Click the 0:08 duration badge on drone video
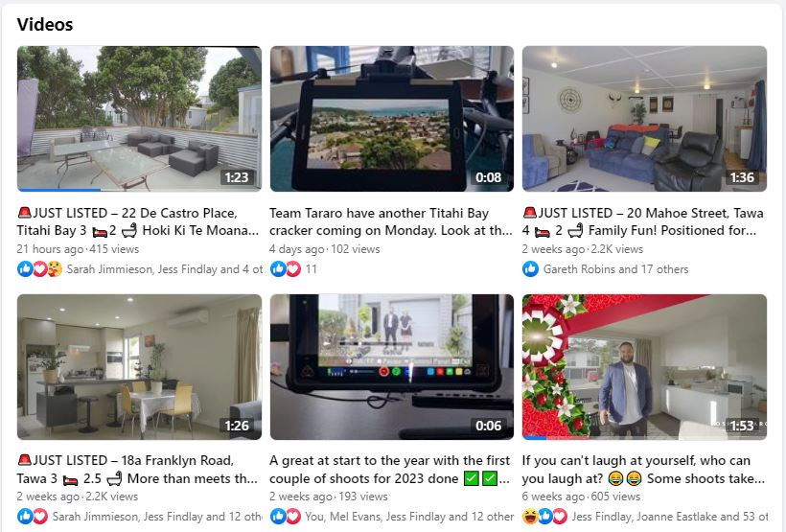The height and width of the screenshot is (532, 786). point(489,177)
